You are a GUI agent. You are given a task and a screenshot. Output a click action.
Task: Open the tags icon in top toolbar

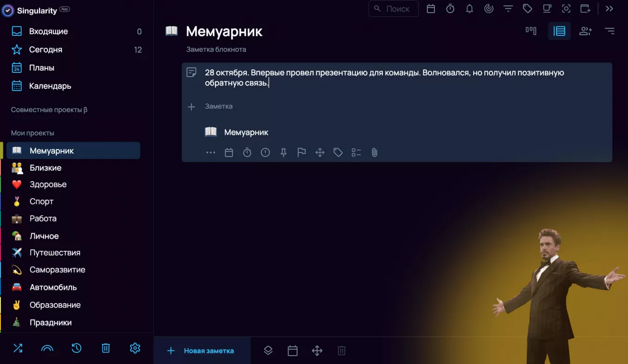click(x=527, y=8)
